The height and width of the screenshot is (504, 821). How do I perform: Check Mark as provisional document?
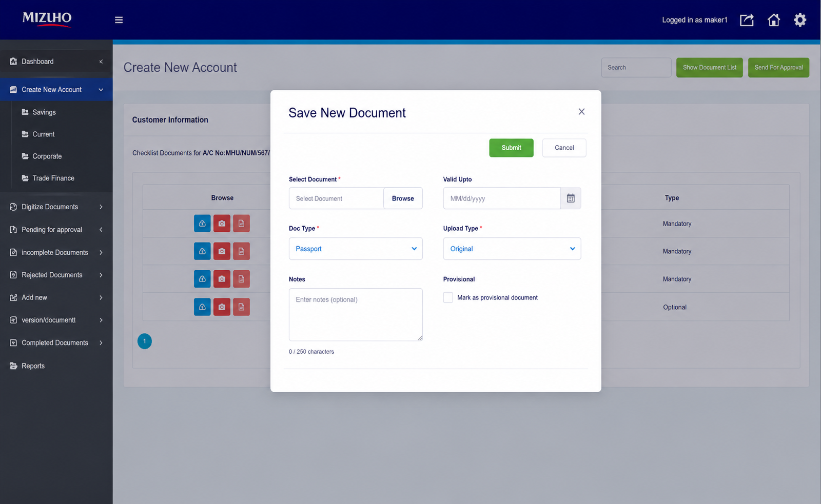pos(448,297)
